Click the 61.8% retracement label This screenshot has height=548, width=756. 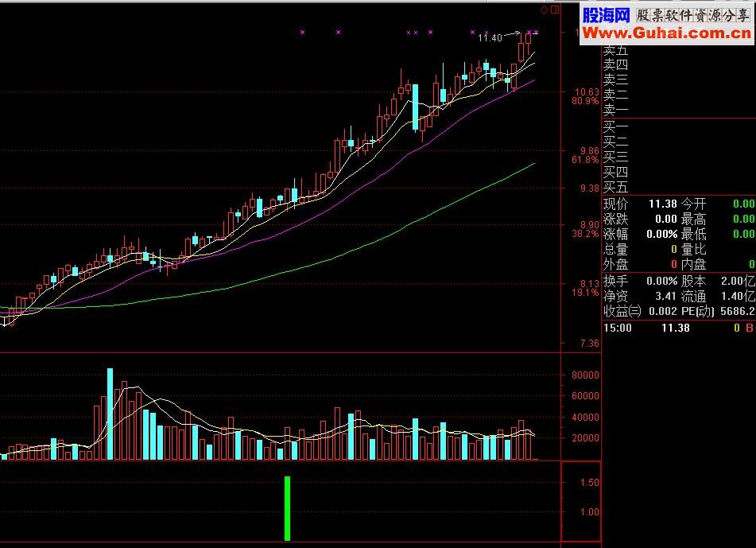[585, 160]
